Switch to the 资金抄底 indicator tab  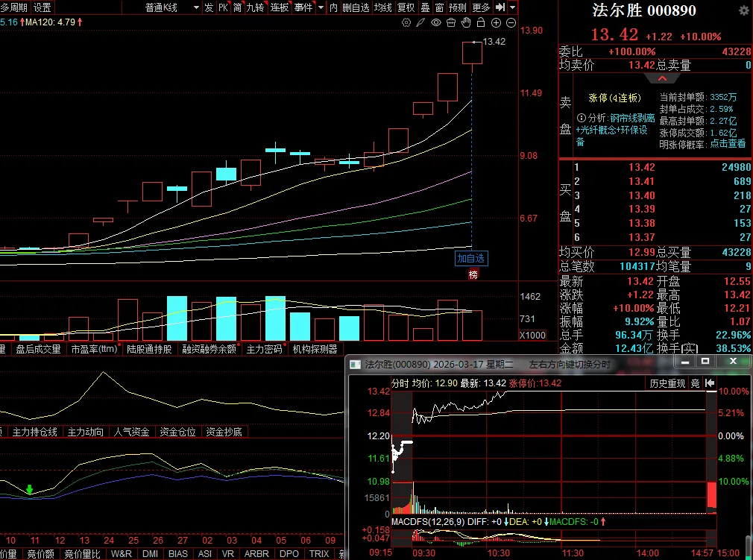(x=224, y=432)
